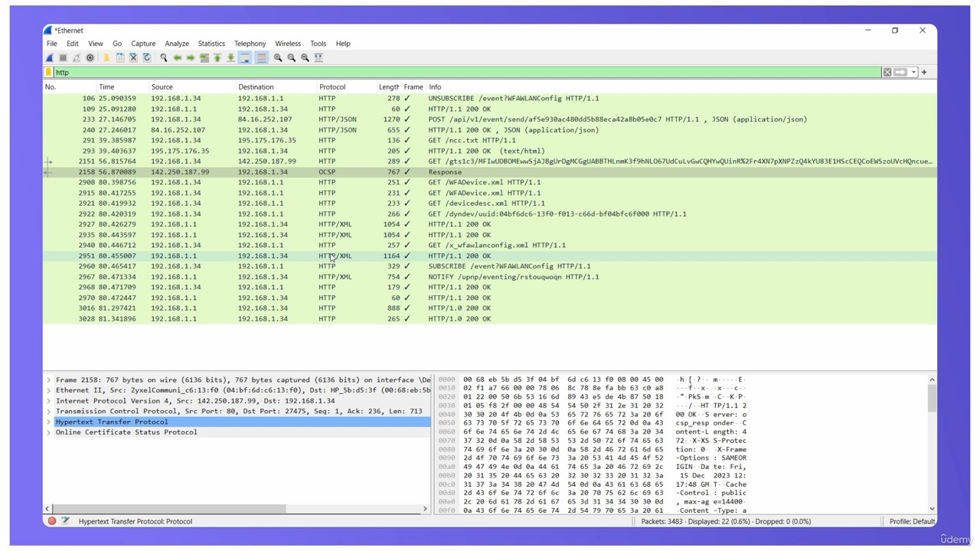The width and height of the screenshot is (980, 551).
Task: Open the Tools menu
Action: [x=318, y=44]
